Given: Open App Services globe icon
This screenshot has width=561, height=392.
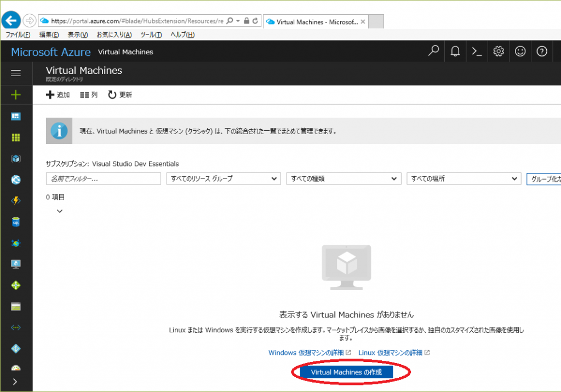Looking at the screenshot, I should [16, 180].
